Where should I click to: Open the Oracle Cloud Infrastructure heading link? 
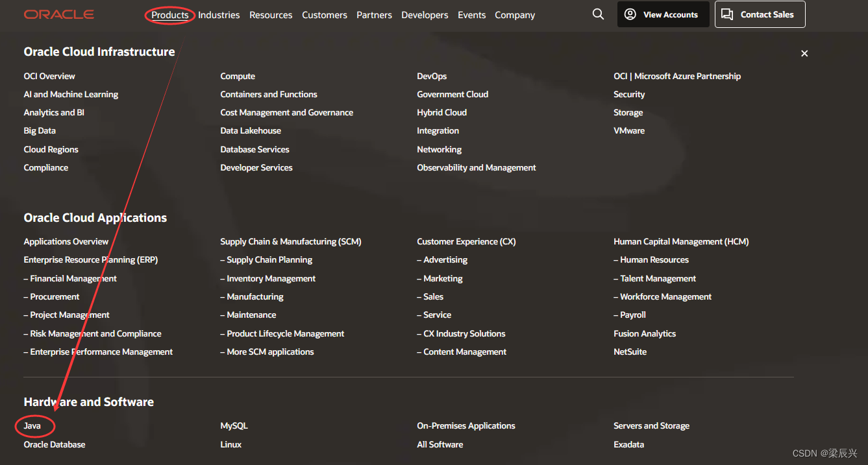pos(99,52)
